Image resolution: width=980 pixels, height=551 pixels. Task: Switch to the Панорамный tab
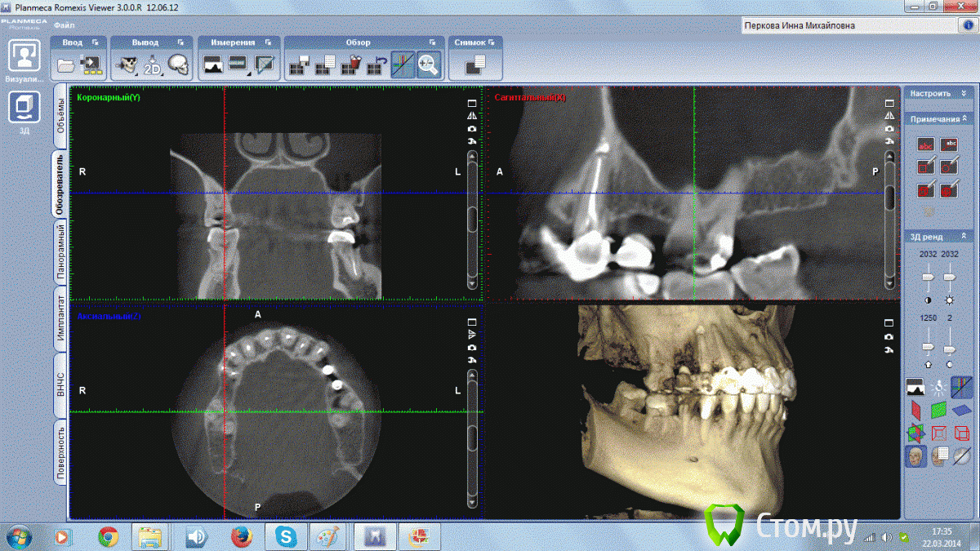tap(60, 251)
